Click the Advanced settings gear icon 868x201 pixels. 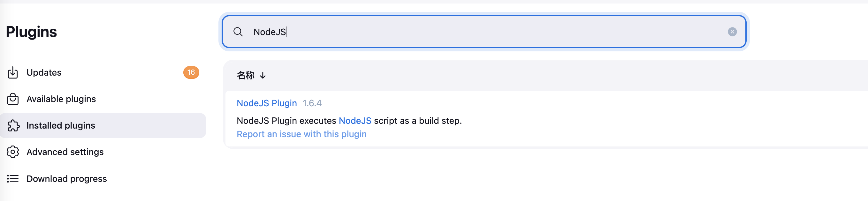(13, 152)
